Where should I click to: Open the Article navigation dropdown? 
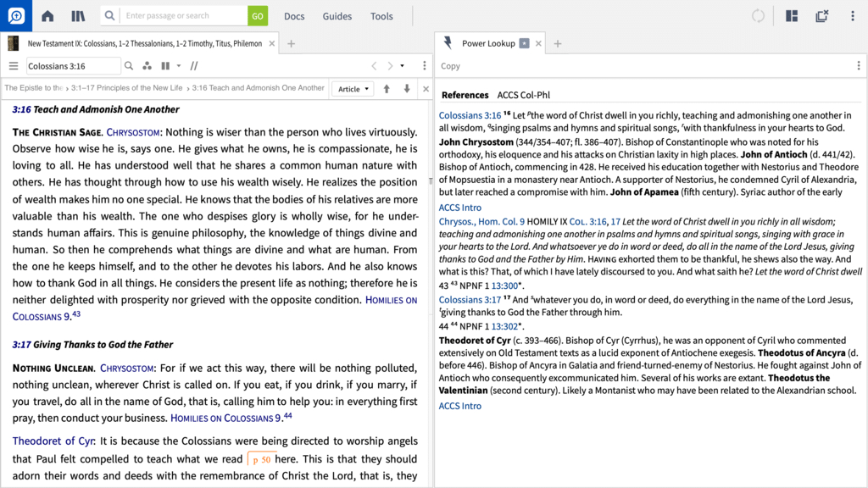(x=353, y=88)
